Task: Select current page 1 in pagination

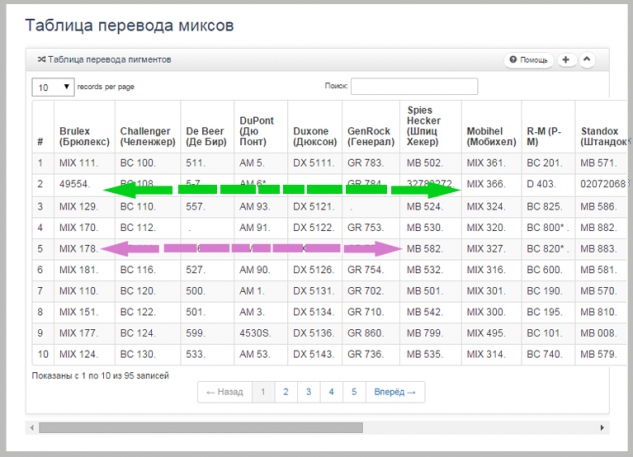Action: click(263, 392)
